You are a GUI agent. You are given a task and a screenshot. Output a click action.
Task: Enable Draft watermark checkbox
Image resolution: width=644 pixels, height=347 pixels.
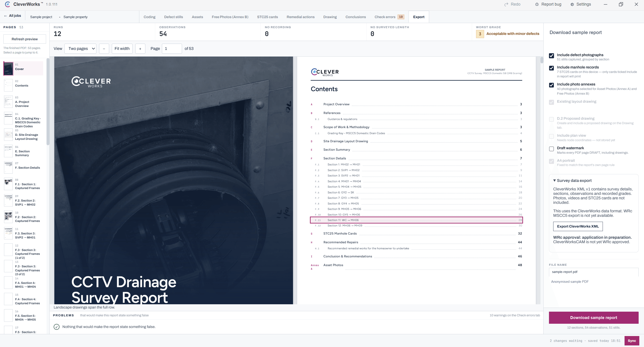point(551,149)
